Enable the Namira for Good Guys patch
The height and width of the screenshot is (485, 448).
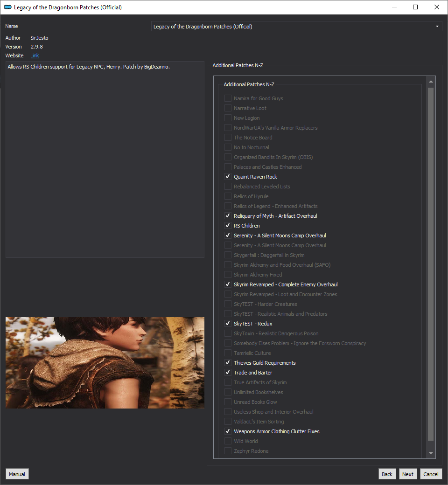pos(228,98)
